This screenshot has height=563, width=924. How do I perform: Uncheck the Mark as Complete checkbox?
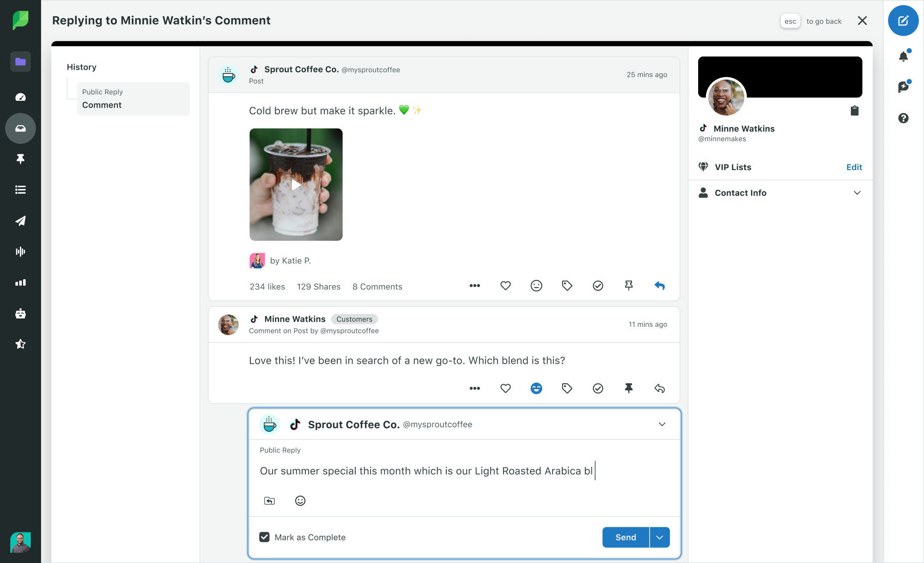[x=264, y=537]
